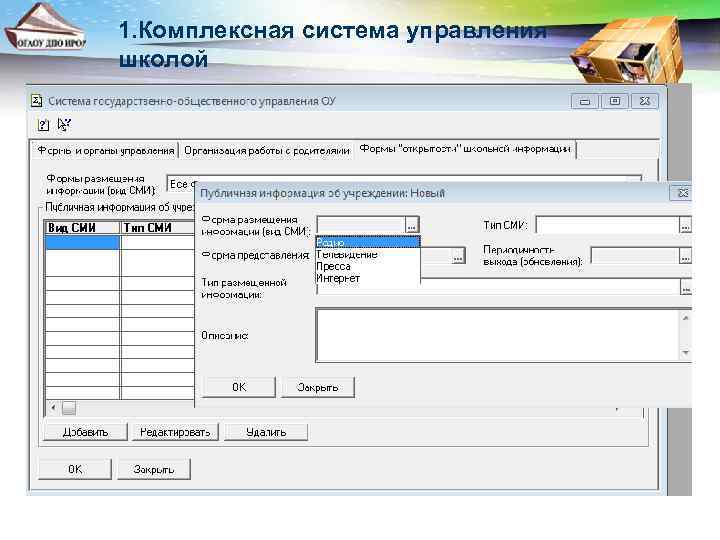Open the ellipsis button of 'Форма представления' field
Screen dimensions: 720x540
pos(458,256)
